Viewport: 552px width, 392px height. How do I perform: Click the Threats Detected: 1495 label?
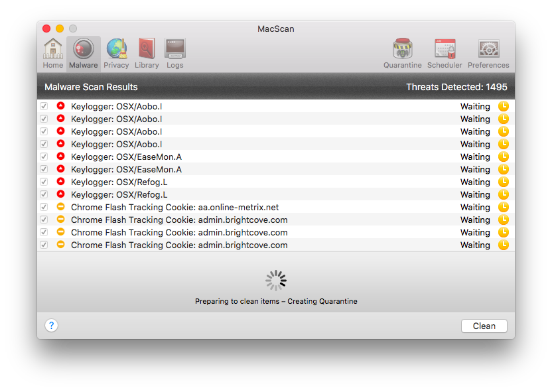456,87
